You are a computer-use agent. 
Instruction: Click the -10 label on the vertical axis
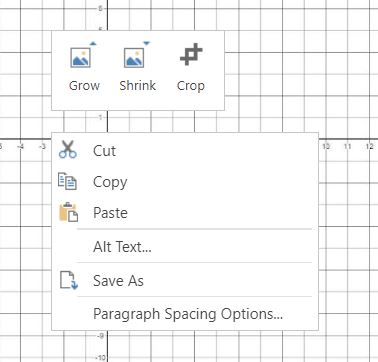(101, 358)
